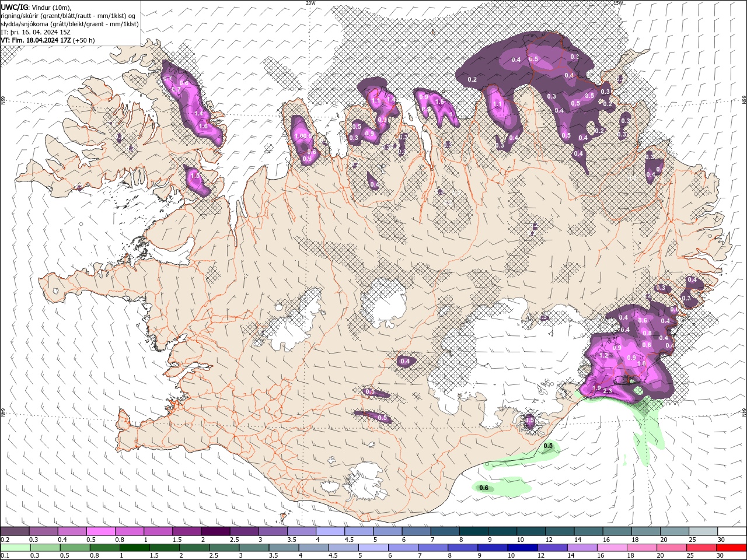747x560 pixels.
Task: Click the 0.6 value in offshore green patch
Action: tap(483, 488)
